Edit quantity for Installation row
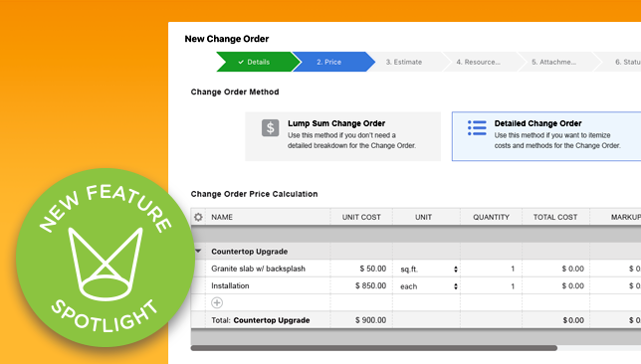641x364 pixels. pos(491,285)
